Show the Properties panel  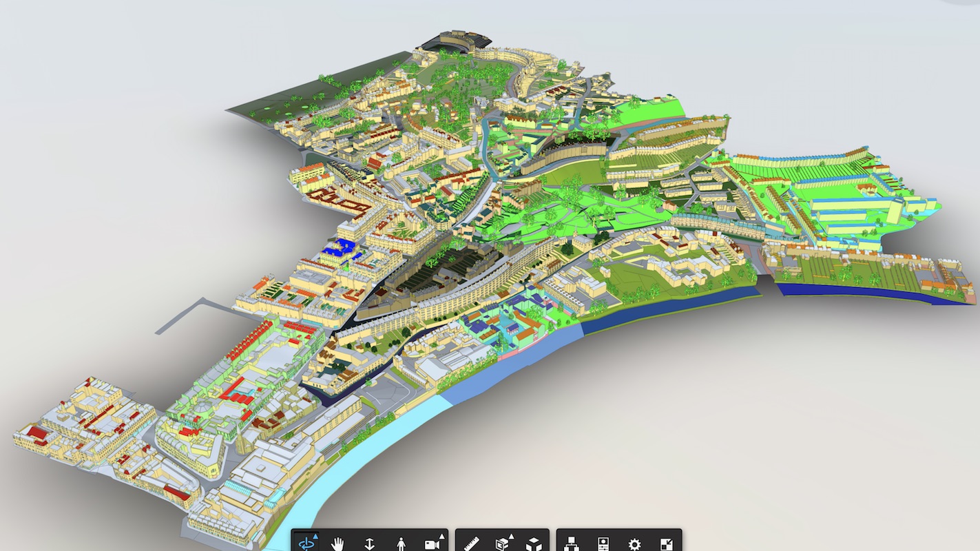coord(603,543)
